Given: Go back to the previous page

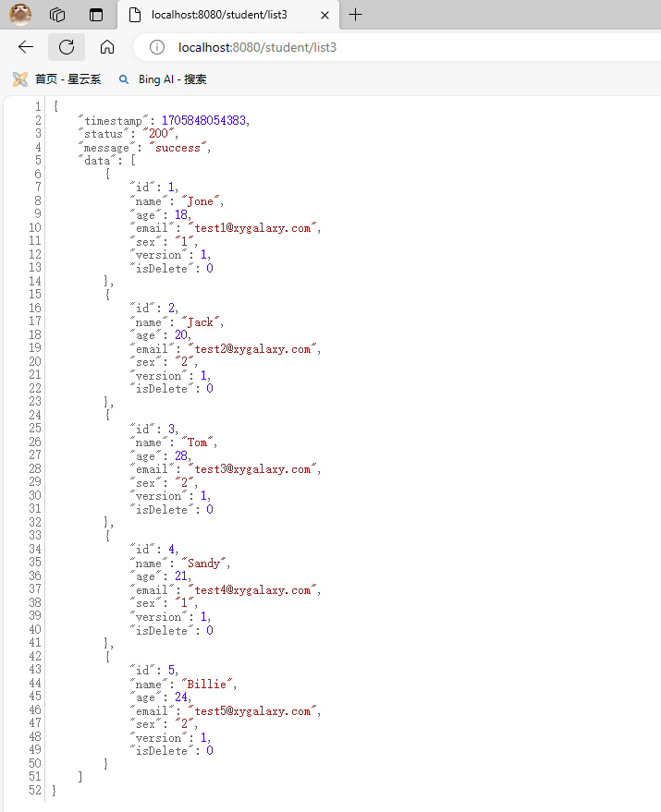Looking at the screenshot, I should tap(26, 47).
